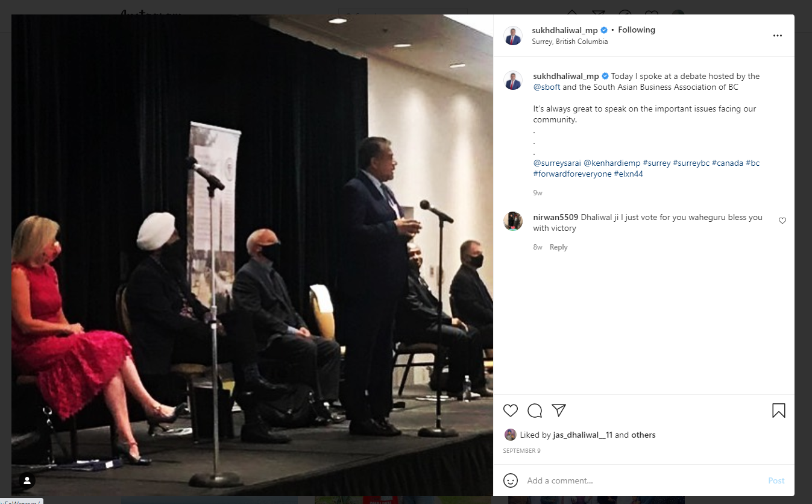
Task: Show tagged people icon on photo
Action: pos(27,480)
